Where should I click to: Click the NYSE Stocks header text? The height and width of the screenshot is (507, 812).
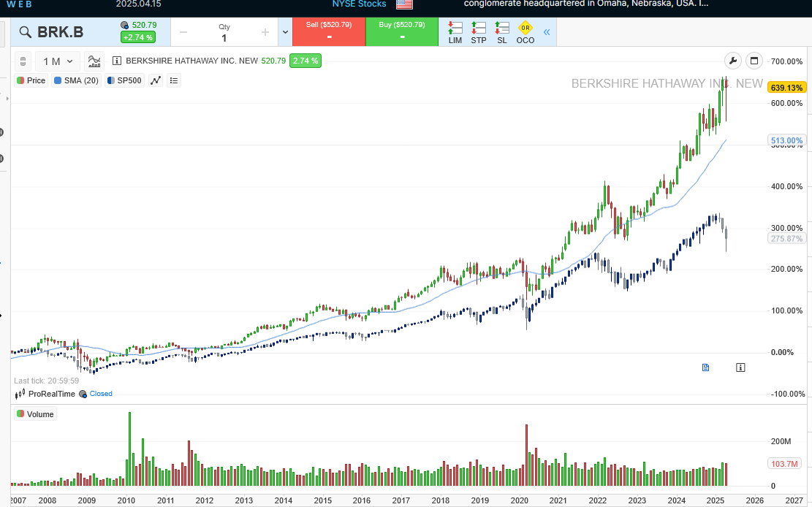click(x=359, y=4)
